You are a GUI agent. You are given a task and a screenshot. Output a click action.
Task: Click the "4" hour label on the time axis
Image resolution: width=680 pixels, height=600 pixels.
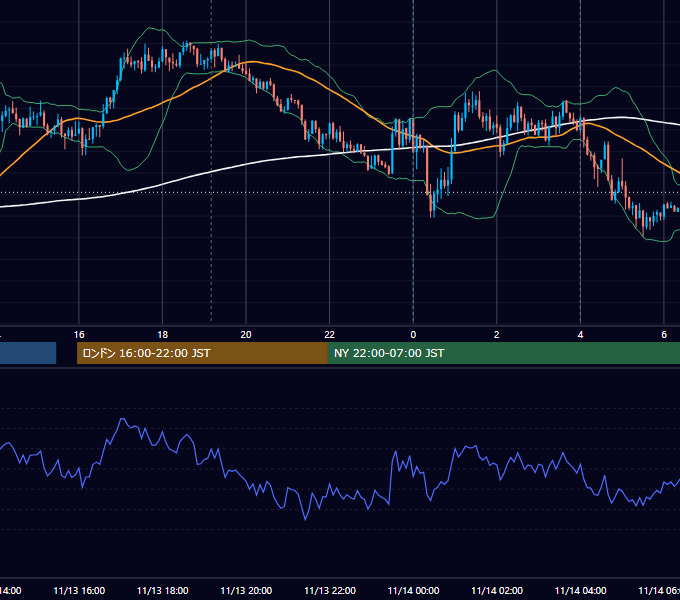(580, 335)
